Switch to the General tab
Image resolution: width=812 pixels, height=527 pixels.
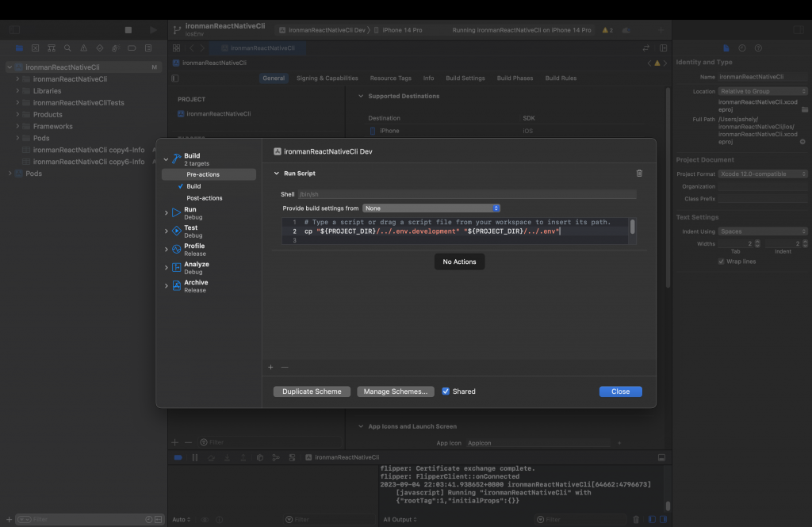point(274,78)
